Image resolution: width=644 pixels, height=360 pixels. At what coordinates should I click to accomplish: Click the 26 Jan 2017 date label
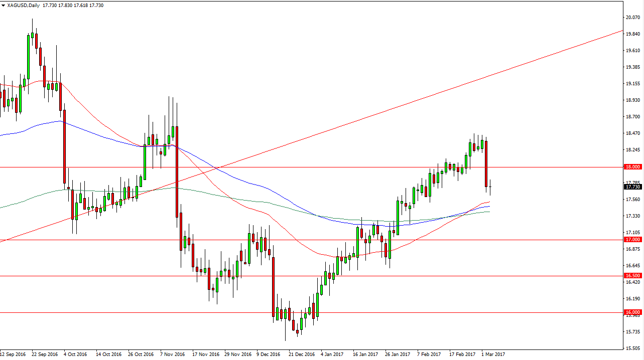pos(398,354)
